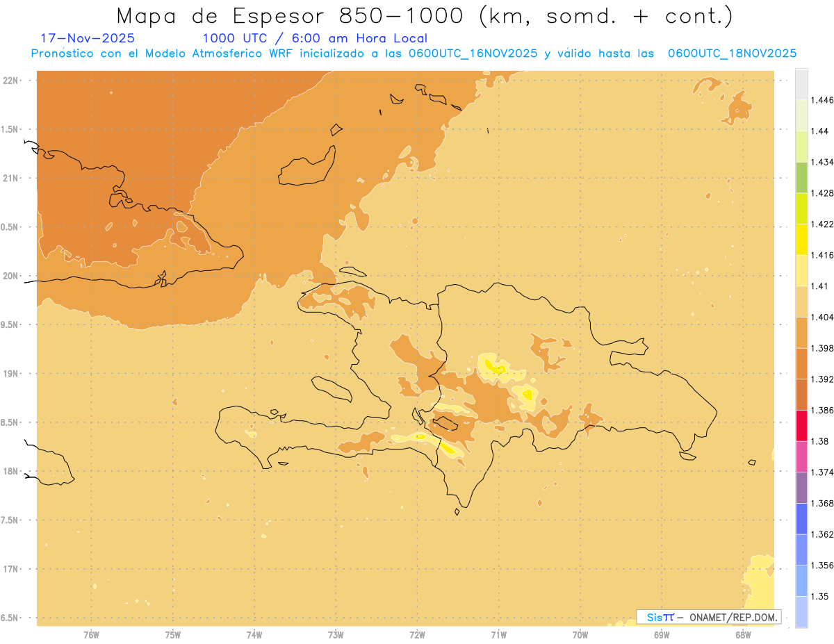Screen dimensions: 834x644
Task: Click the "ONAMET/REP.DOM." credit label
Action: click(733, 617)
